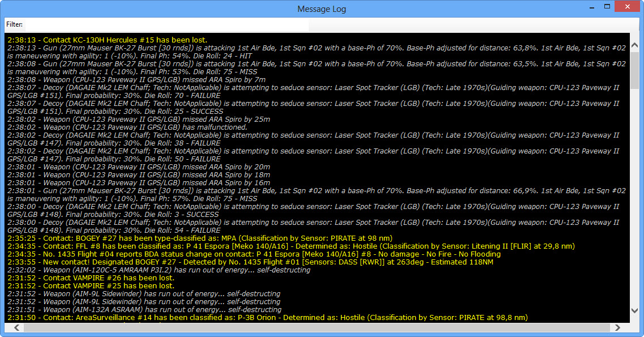The width and height of the screenshot is (644, 337).
Task: Click the horizontal scrollbar right arrow
Action: [x=617, y=327]
